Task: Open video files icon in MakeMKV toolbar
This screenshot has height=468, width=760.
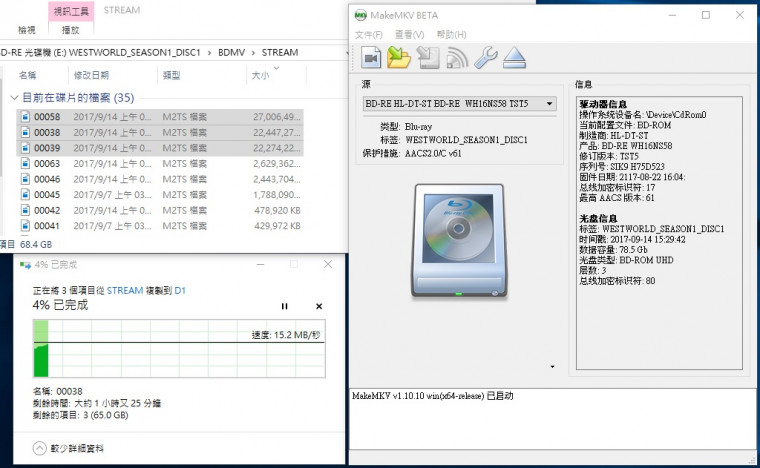Action: point(371,58)
